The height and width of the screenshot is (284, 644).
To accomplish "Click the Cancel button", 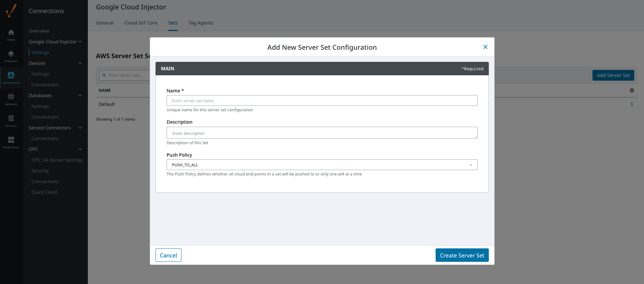I will [x=168, y=255].
